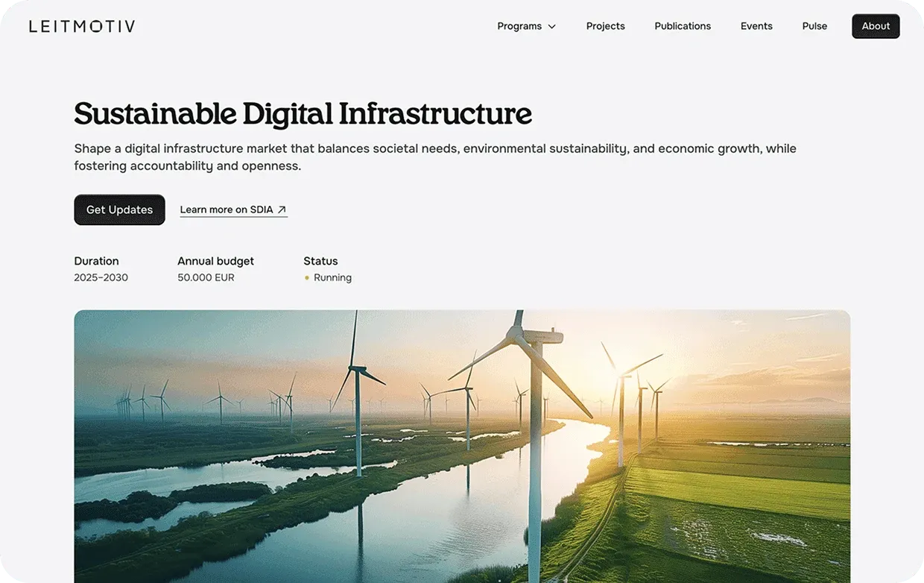
Task: Click the 50.000 EUR budget value
Action: coord(206,277)
